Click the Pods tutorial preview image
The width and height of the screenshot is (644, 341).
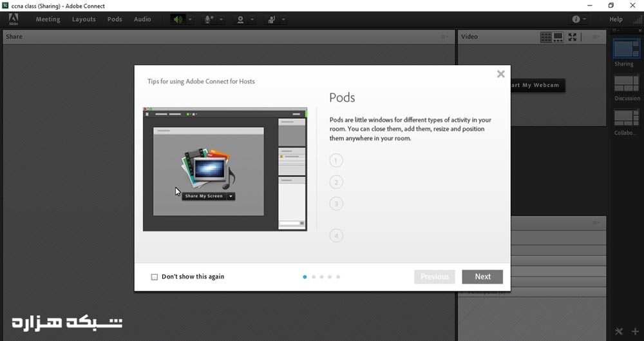point(225,169)
